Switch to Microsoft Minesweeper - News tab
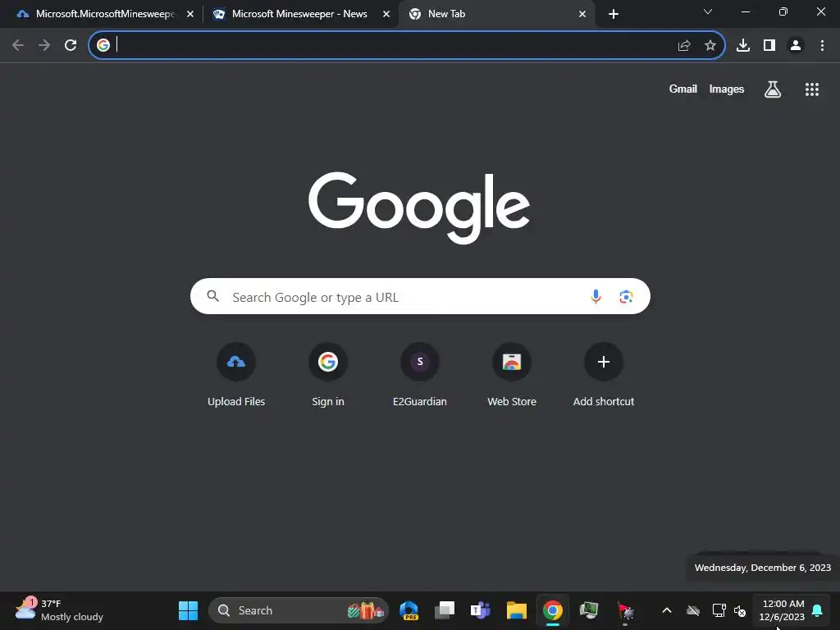840x630 pixels. (x=300, y=14)
